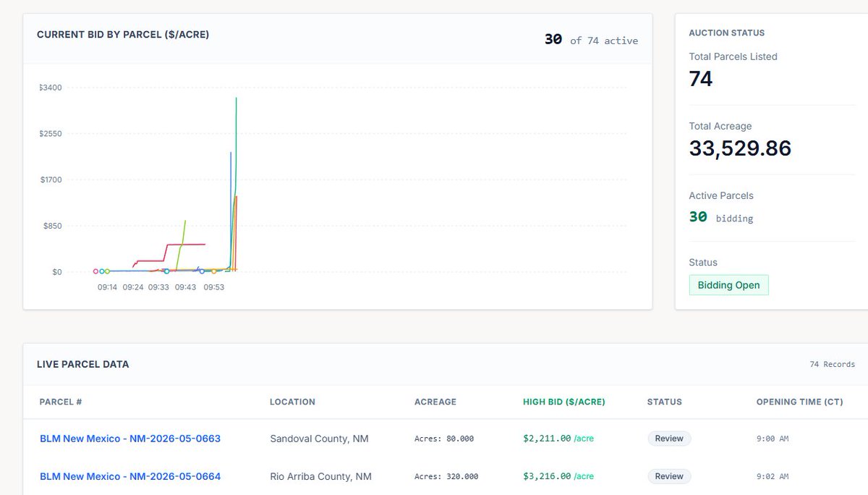Viewport: 868px width, 495px height.
Task: Click the $850 y-axis label
Action: pyautogui.click(x=53, y=226)
